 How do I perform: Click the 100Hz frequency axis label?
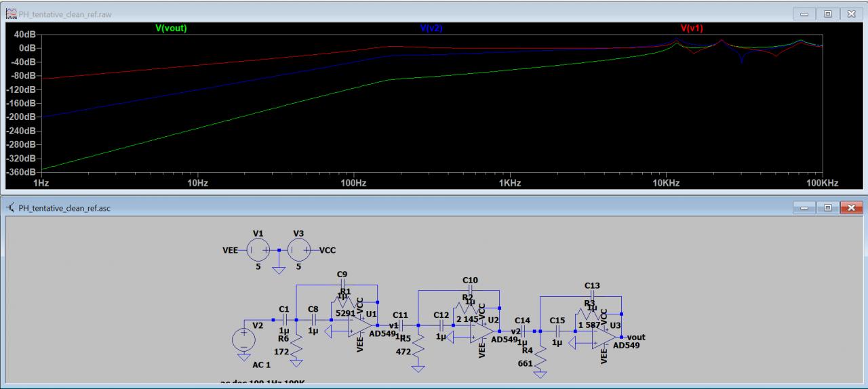pos(353,183)
